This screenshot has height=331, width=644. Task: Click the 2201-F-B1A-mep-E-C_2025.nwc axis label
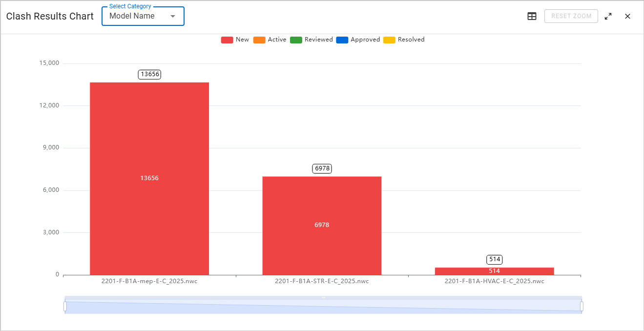[x=149, y=281]
